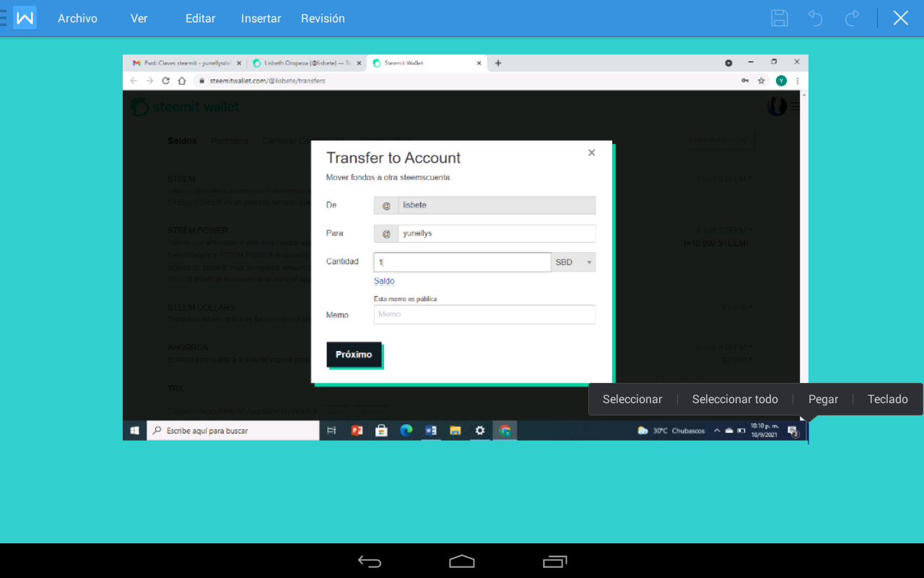Tap the WPS Office logo icon
924x578 pixels.
[x=25, y=18]
